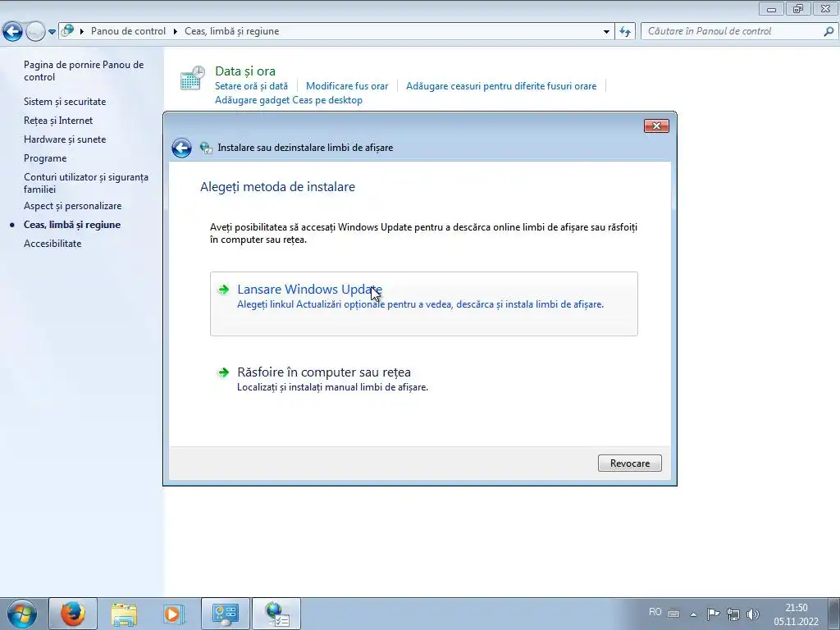This screenshot has width=840, height=630.
Task: Click 'Setare oră și dată' link
Action: [251, 85]
